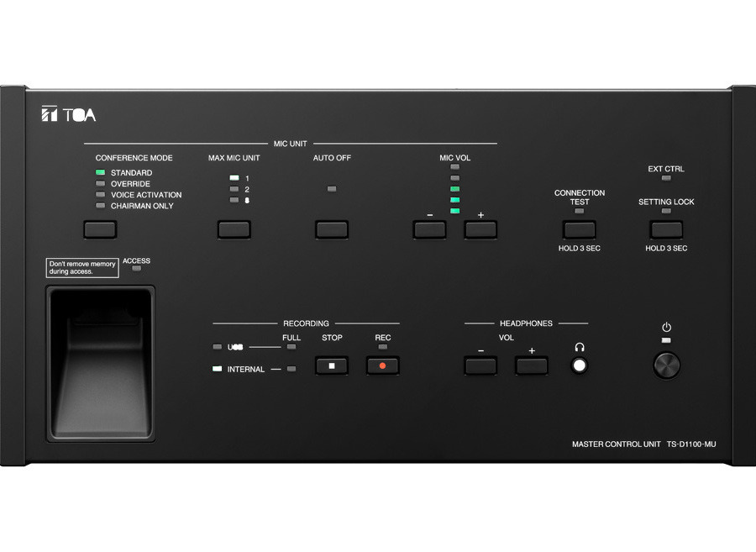The height and width of the screenshot is (552, 756).
Task: Click the CONFERENCE MODE label
Action: [134, 158]
